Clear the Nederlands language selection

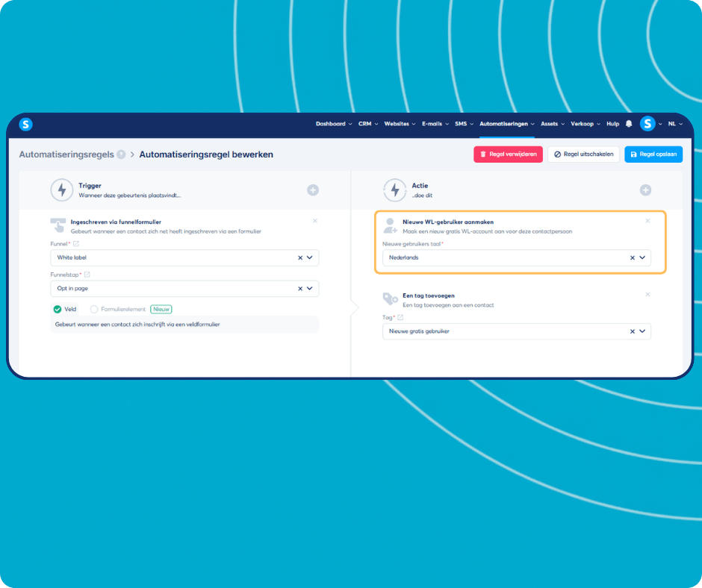(x=632, y=257)
